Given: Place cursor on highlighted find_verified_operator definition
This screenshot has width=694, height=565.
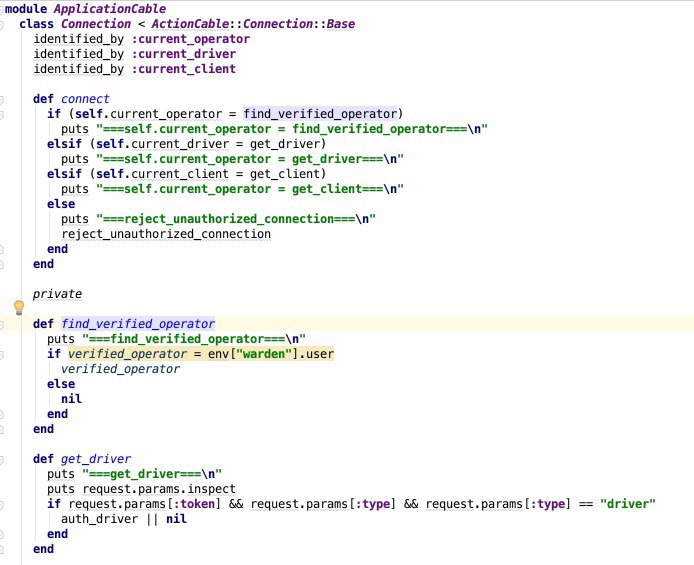Looking at the screenshot, I should [138, 324].
